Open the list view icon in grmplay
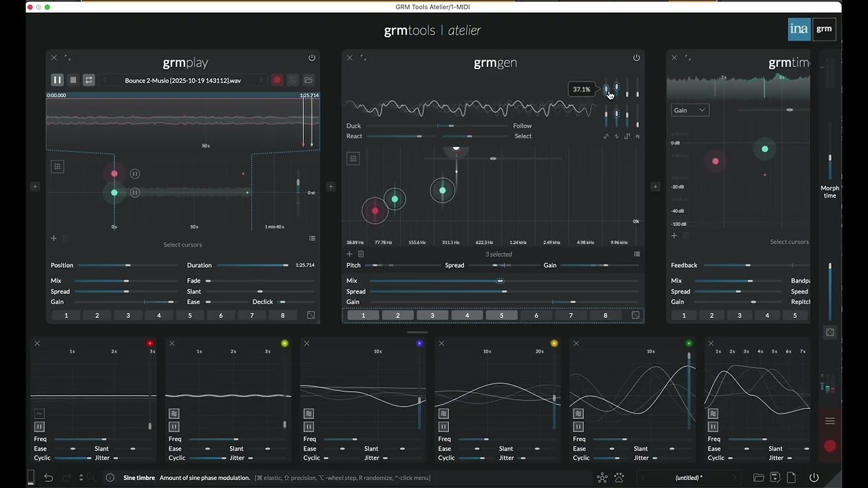 click(x=312, y=238)
